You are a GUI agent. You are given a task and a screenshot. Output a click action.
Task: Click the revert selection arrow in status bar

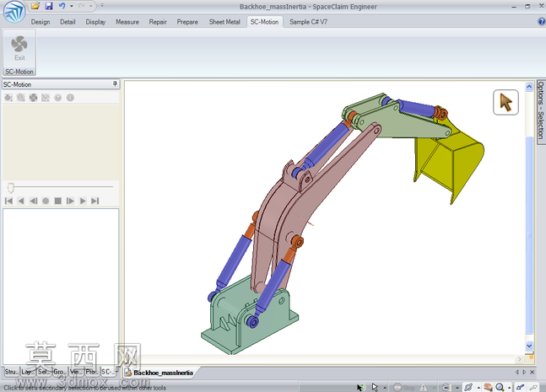361,387
